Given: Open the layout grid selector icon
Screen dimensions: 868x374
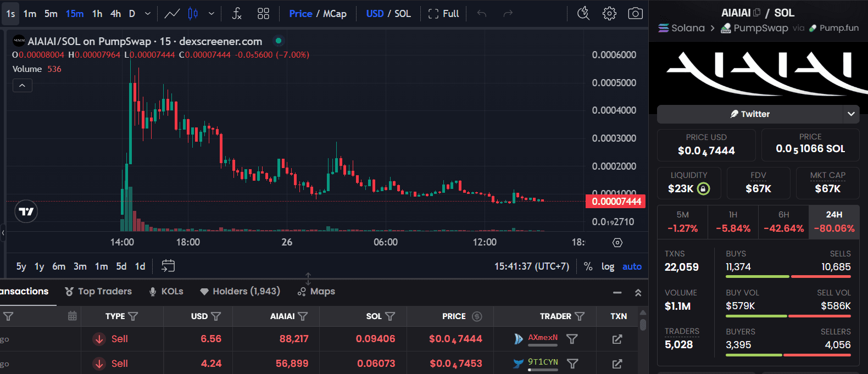Looking at the screenshot, I should point(264,14).
